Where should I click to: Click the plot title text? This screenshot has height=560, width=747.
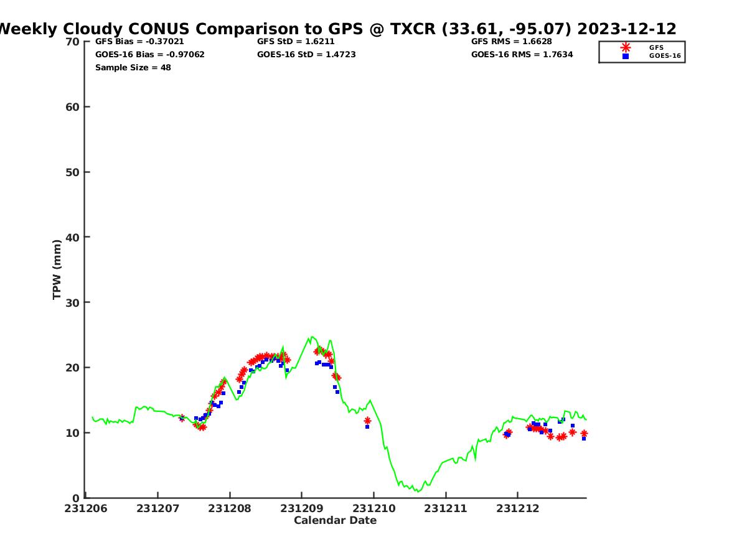pyautogui.click(x=336, y=29)
